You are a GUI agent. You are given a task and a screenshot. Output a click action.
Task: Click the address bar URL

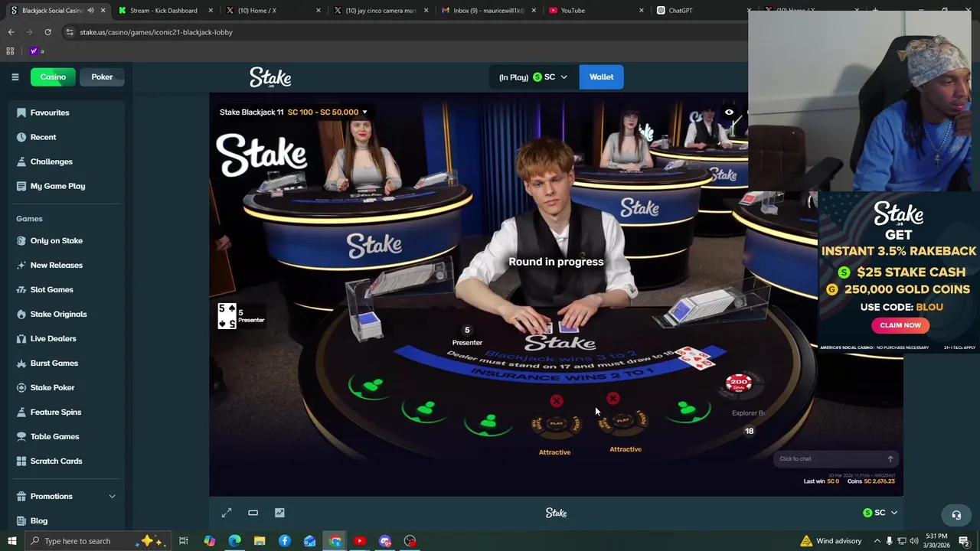coord(156,32)
